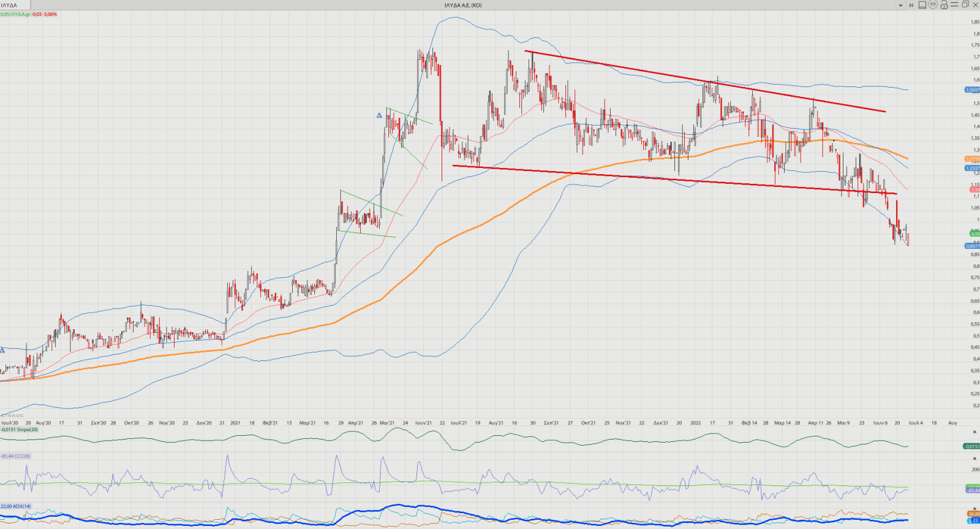Click the 2022 label on the time axis
Screen dimensions: 980x529
pyautogui.click(x=695, y=423)
